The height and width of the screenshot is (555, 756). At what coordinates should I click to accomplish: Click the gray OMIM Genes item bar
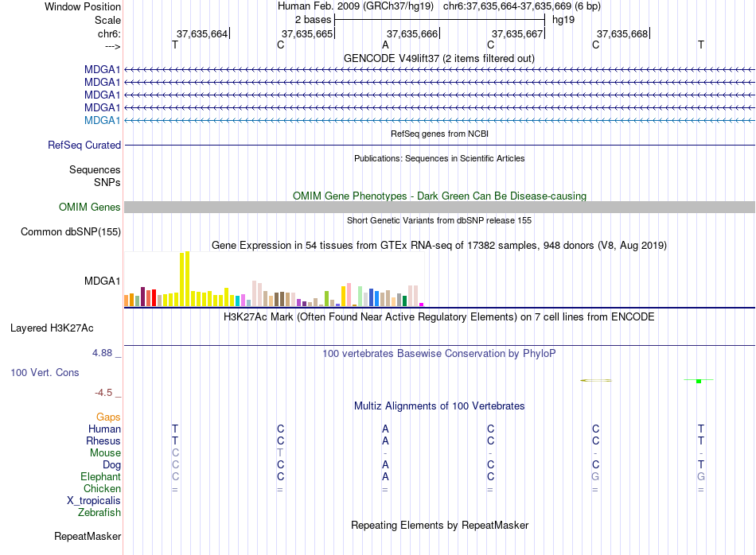pyautogui.click(x=439, y=208)
